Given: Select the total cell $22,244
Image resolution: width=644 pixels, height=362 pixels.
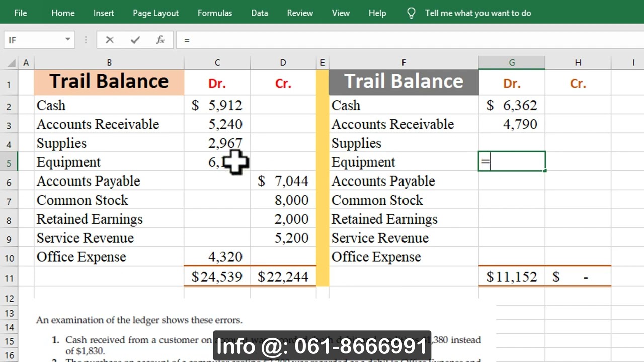Looking at the screenshot, I should tap(283, 277).
